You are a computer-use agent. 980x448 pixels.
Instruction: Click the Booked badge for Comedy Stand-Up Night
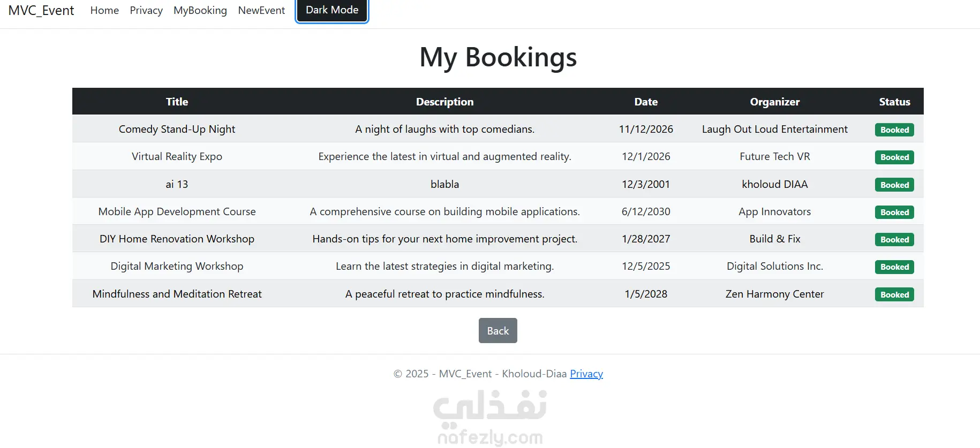(x=894, y=130)
